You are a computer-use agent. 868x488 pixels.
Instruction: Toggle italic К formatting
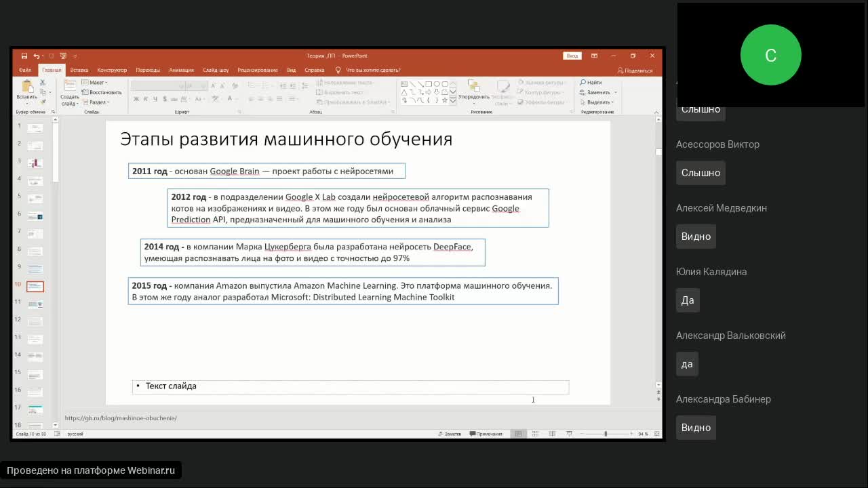point(146,100)
